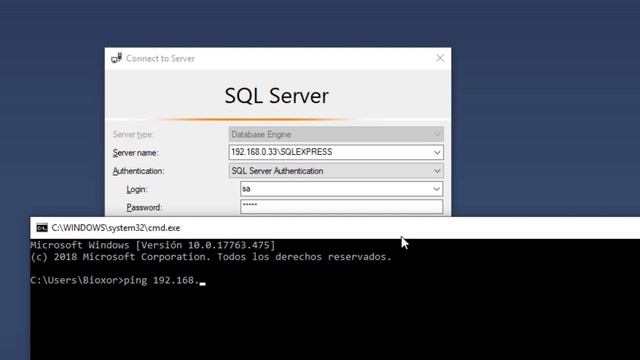This screenshot has width=640, height=360.
Task: Close the Connect to Server dialog
Action: point(440,58)
